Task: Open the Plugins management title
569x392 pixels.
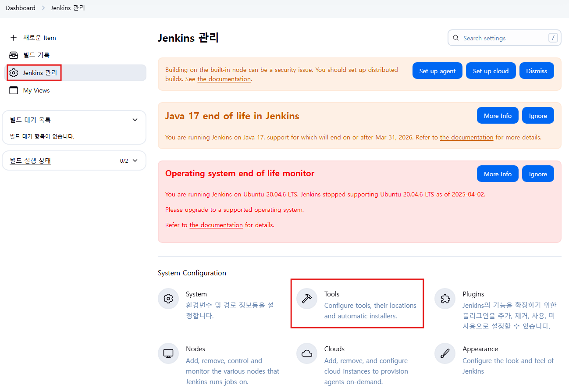Action: tap(473, 294)
